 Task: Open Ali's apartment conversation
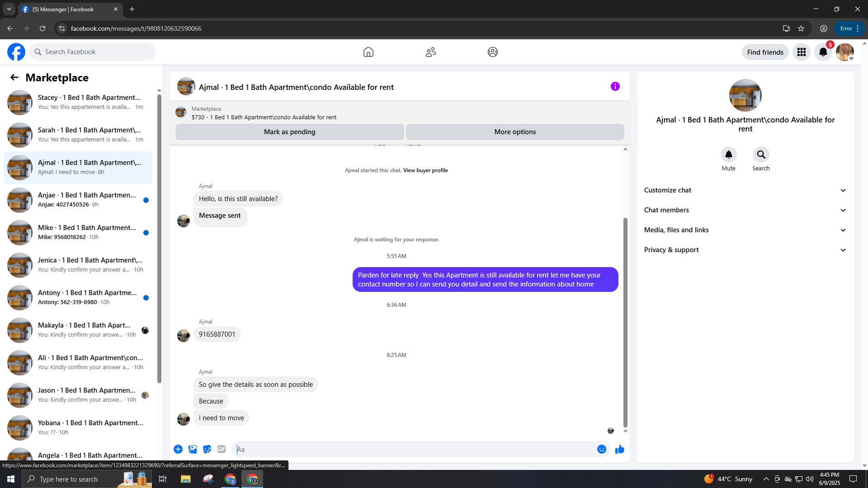[x=78, y=363]
